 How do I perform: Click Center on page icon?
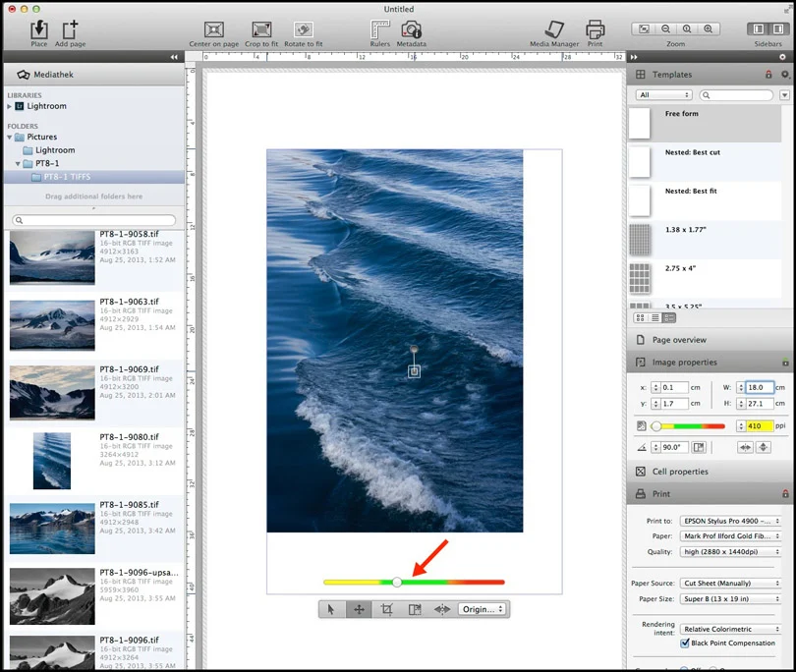213,29
